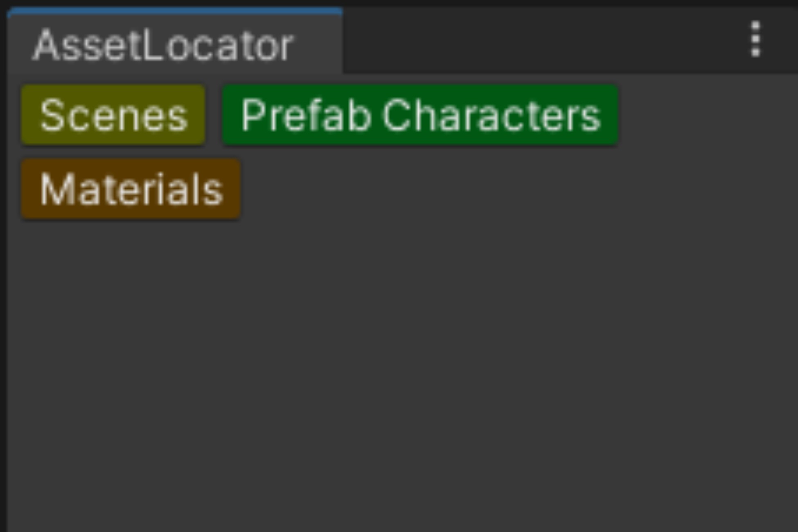Jump to the Prefab Characters folder
Image resolution: width=798 pixels, height=532 pixels.
point(420,115)
